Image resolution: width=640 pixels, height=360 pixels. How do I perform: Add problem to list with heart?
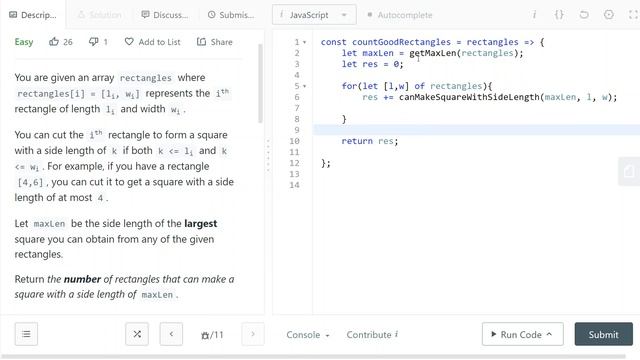(152, 42)
